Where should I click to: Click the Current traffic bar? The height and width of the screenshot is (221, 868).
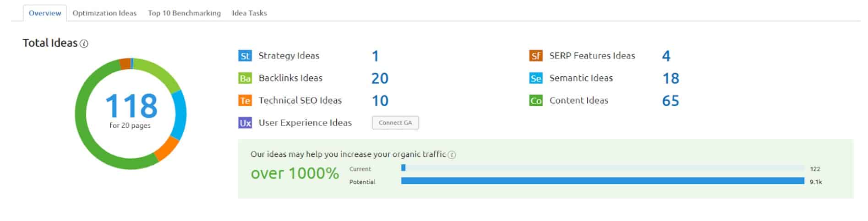click(x=602, y=168)
